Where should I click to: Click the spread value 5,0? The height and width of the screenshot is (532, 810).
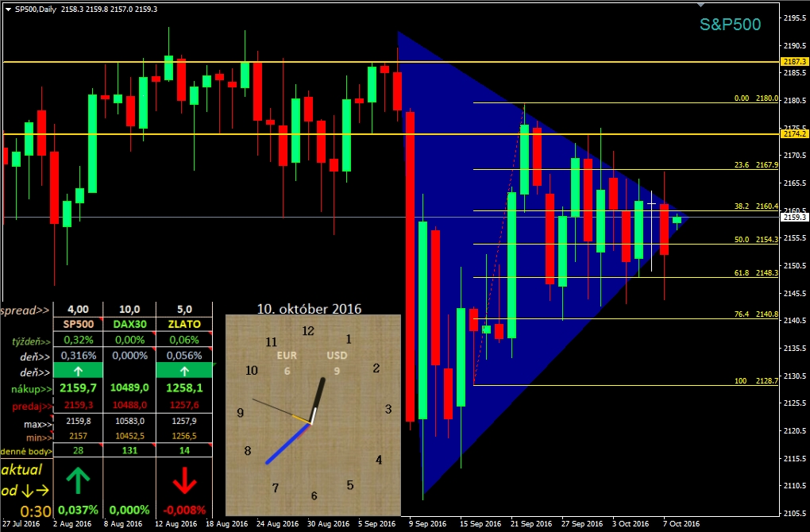pos(184,310)
